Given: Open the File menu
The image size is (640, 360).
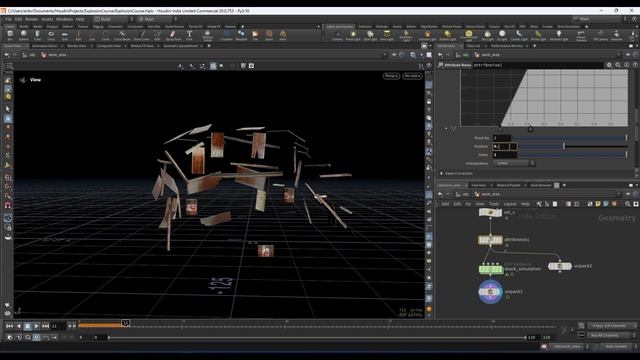Looking at the screenshot, I should (8, 19).
